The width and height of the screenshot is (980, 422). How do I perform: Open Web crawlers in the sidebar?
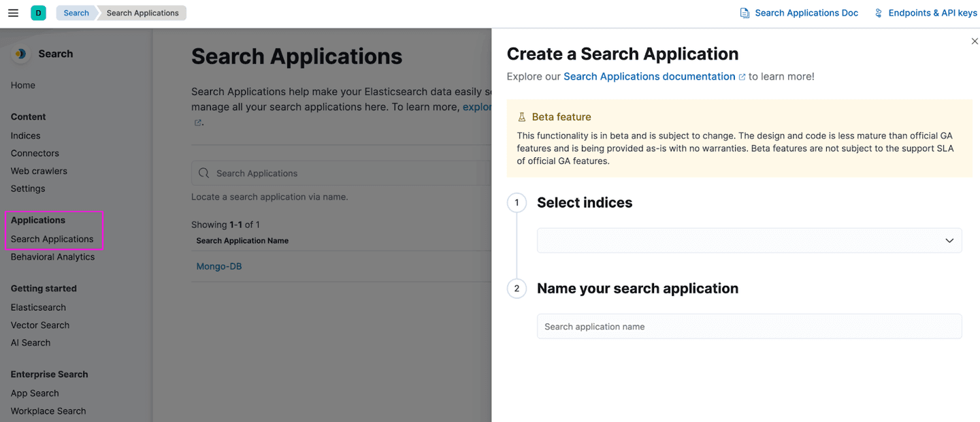(x=39, y=171)
